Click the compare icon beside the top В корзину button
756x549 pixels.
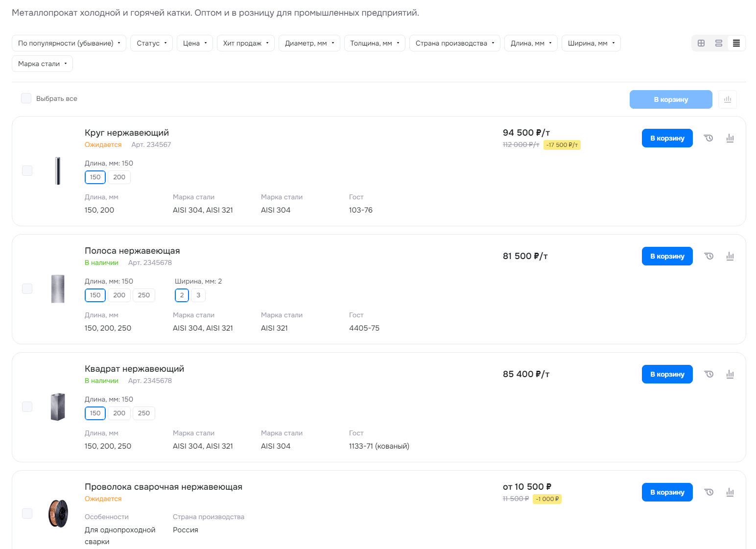click(728, 99)
